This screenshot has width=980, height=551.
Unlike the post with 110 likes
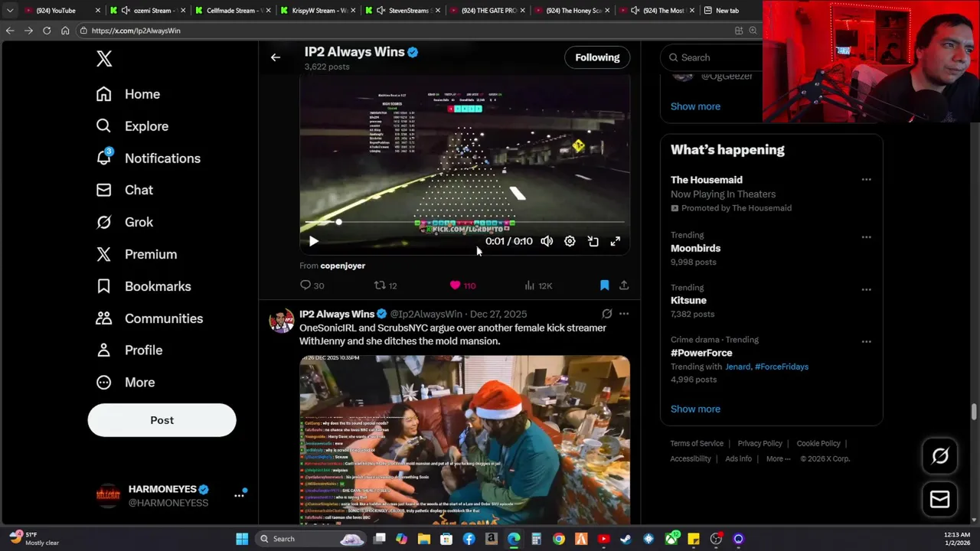click(x=462, y=285)
